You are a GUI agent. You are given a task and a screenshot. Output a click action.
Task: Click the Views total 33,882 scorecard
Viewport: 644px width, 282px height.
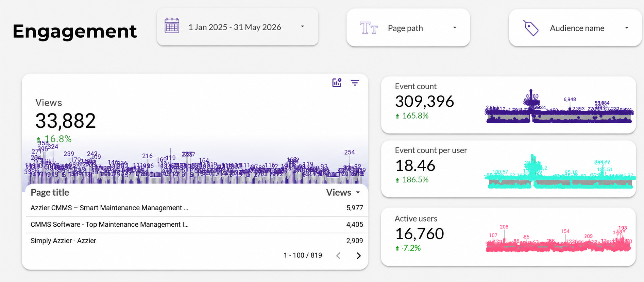coord(66,121)
